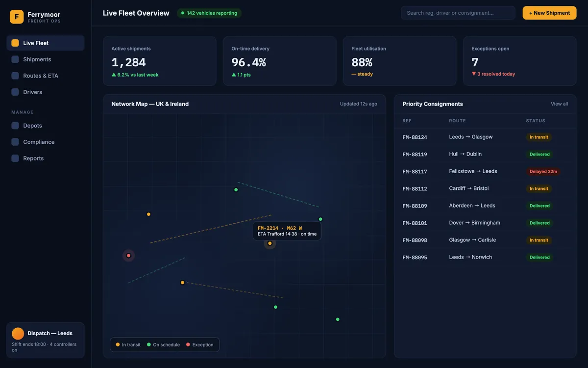Open the Reports page
The image size is (588, 368).
(x=46, y=158)
